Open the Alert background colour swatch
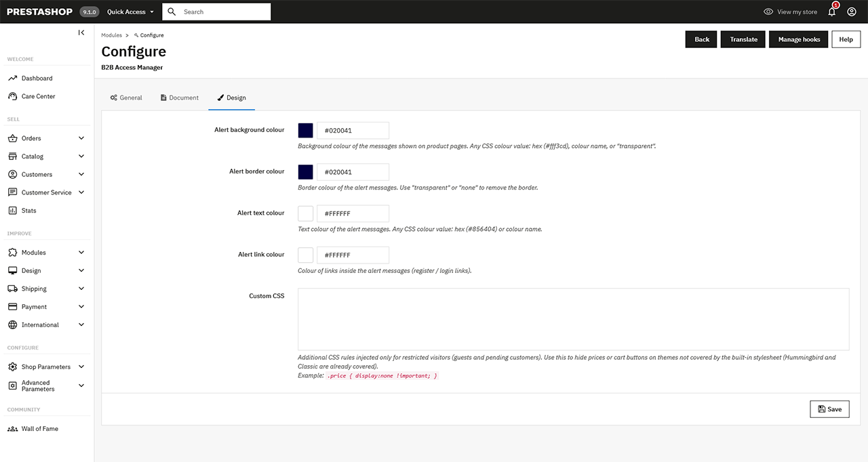This screenshot has height=462, width=868. (x=305, y=129)
